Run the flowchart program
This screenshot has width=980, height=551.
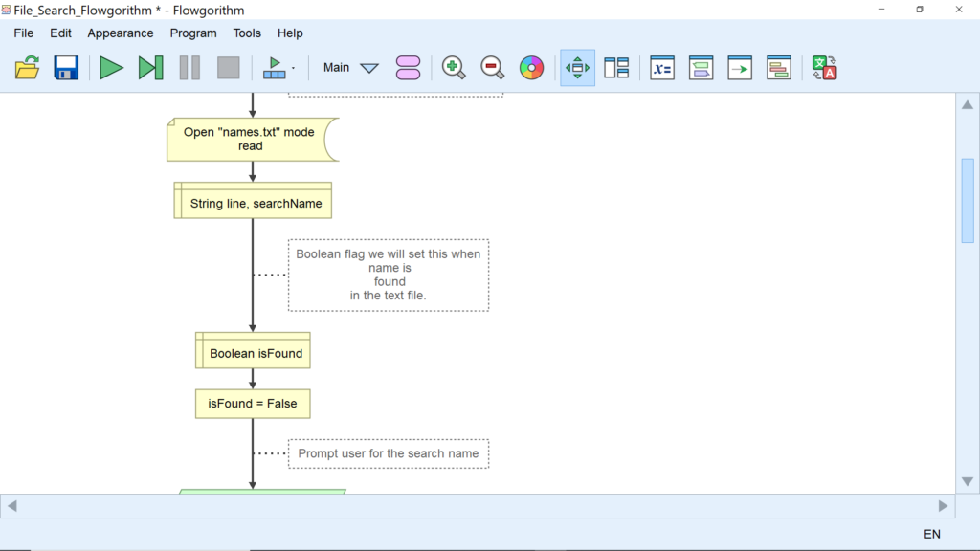point(110,67)
